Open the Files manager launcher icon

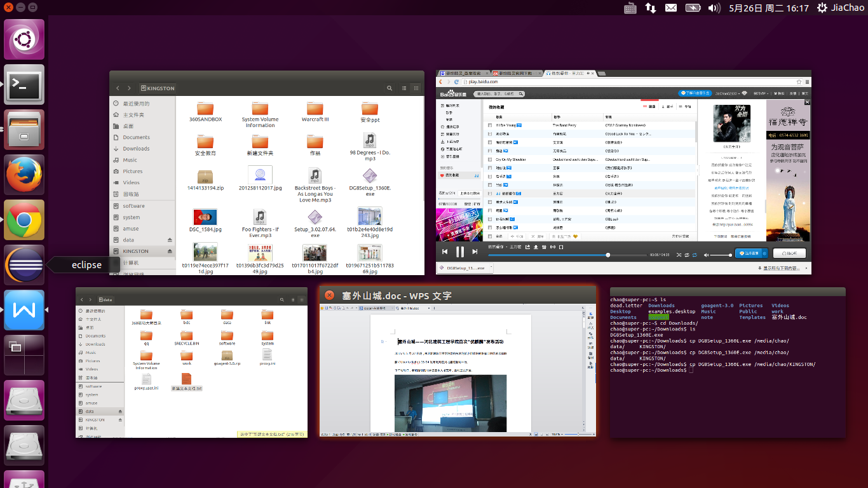[24, 130]
